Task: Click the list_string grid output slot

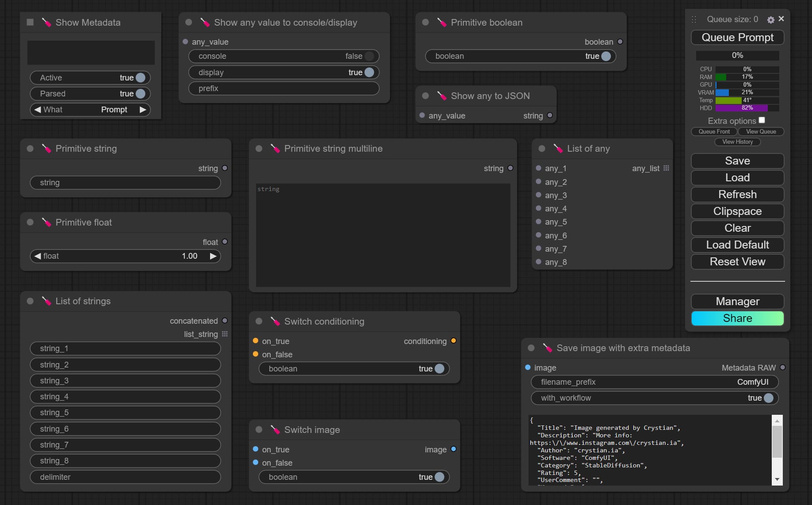Action: [225, 334]
